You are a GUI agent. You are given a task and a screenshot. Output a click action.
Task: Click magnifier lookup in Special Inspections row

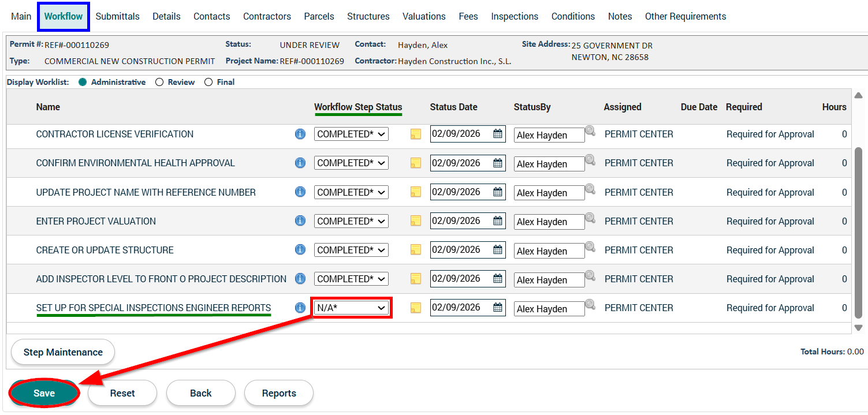pyautogui.click(x=590, y=304)
